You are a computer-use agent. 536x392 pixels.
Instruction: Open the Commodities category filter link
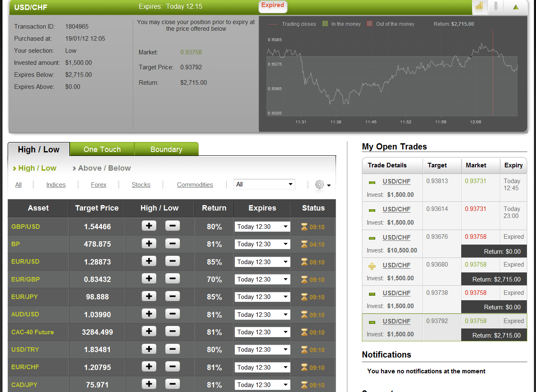(195, 184)
